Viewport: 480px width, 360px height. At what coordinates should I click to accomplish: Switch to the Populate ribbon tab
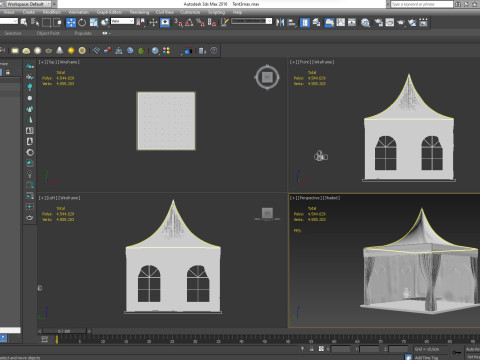[83, 33]
